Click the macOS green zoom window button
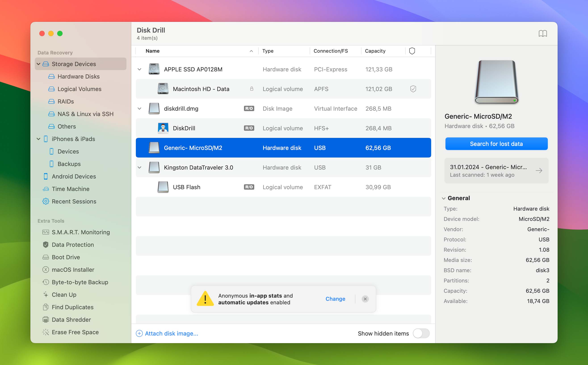588x365 pixels. click(60, 33)
